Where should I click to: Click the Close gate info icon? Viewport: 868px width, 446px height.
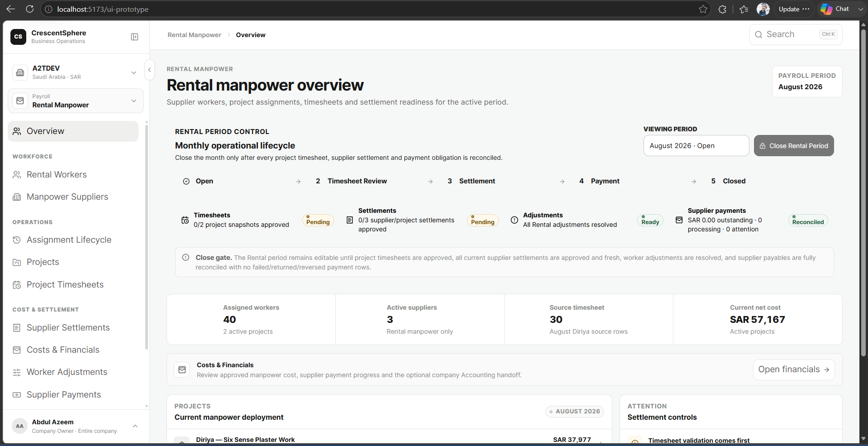186,258
